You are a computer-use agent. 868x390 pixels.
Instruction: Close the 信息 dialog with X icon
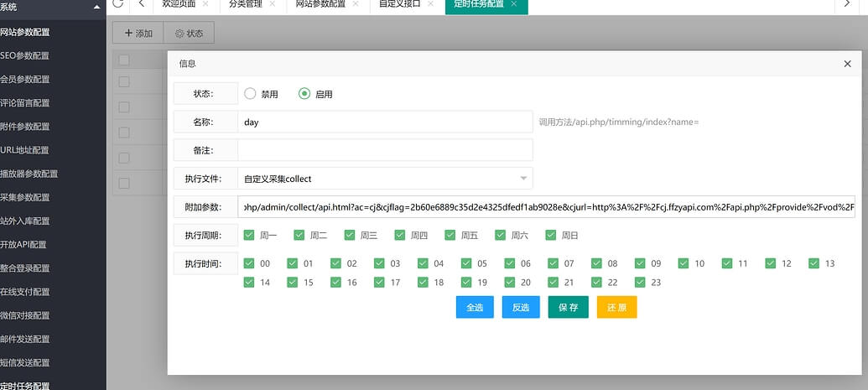click(x=847, y=64)
